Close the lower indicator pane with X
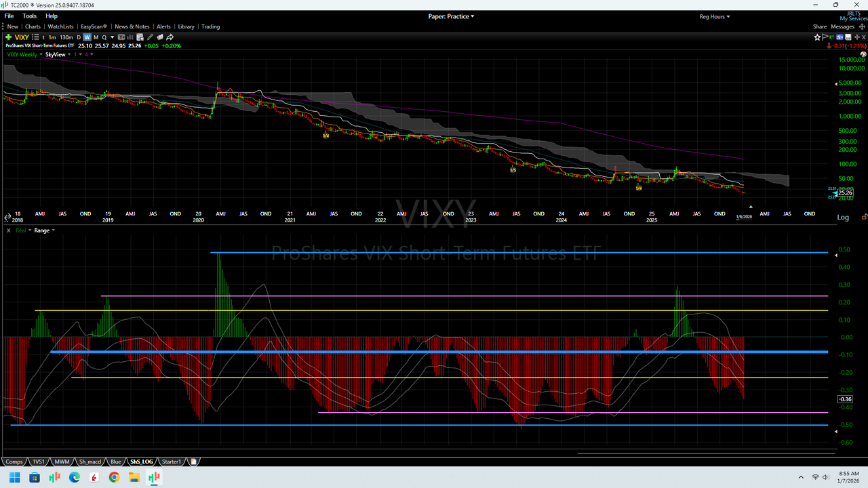Image resolution: width=868 pixels, height=488 pixels. (x=8, y=230)
